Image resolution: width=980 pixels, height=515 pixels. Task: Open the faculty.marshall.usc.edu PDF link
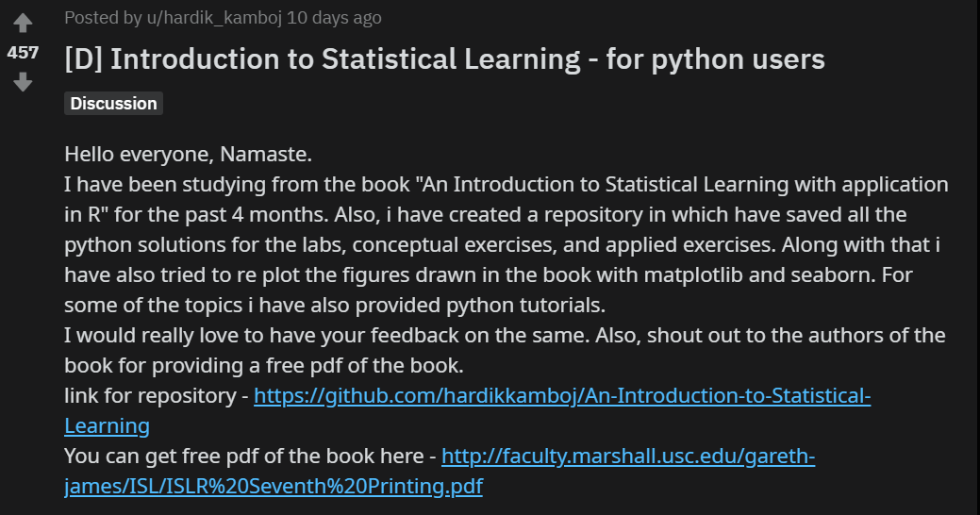click(628, 457)
